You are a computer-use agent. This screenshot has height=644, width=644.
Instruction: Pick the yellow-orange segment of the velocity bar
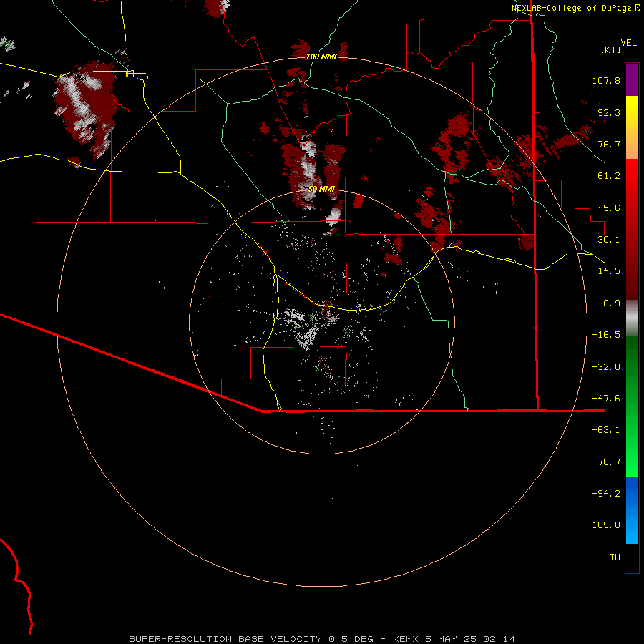click(632, 127)
